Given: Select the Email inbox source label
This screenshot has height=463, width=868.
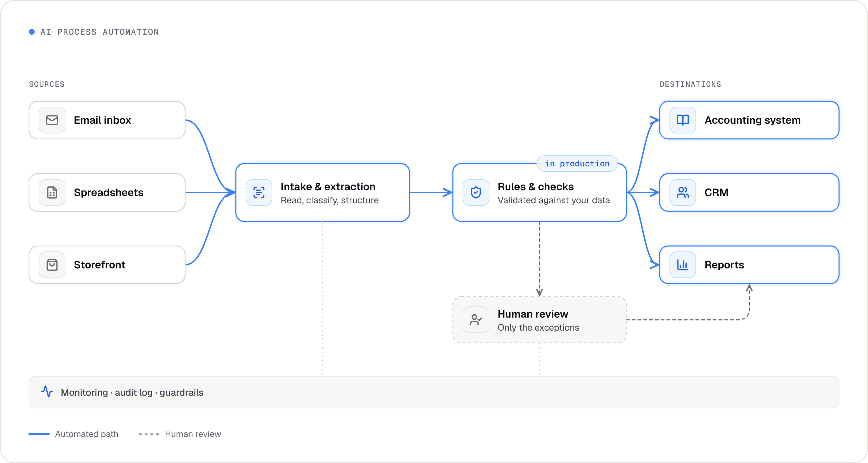Looking at the screenshot, I should (102, 120).
